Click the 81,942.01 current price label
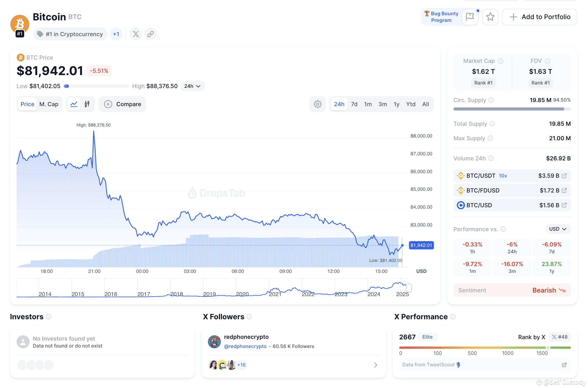 421,245
